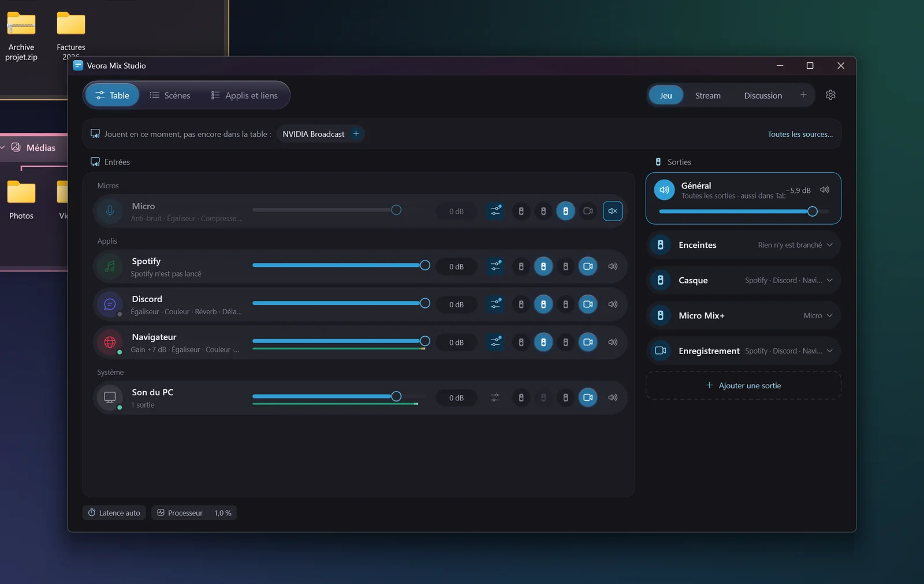Select the Stream profile tab
The image size is (924, 584).
coord(707,95)
